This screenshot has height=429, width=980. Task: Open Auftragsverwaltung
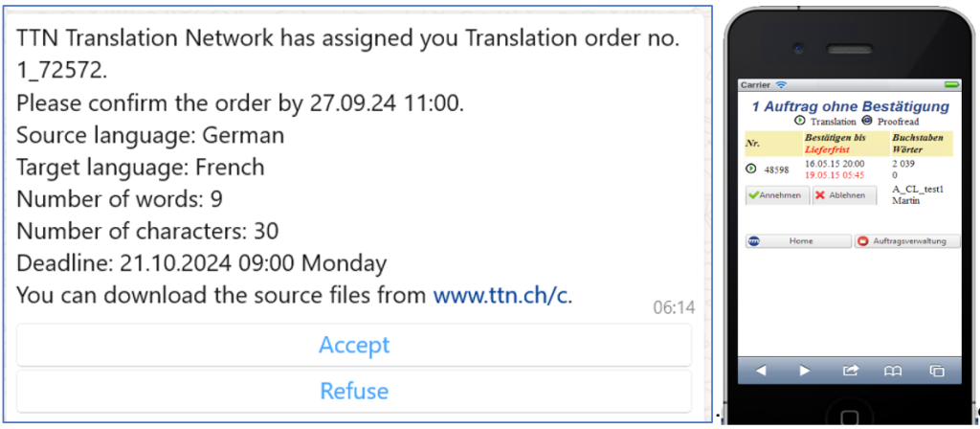click(907, 241)
